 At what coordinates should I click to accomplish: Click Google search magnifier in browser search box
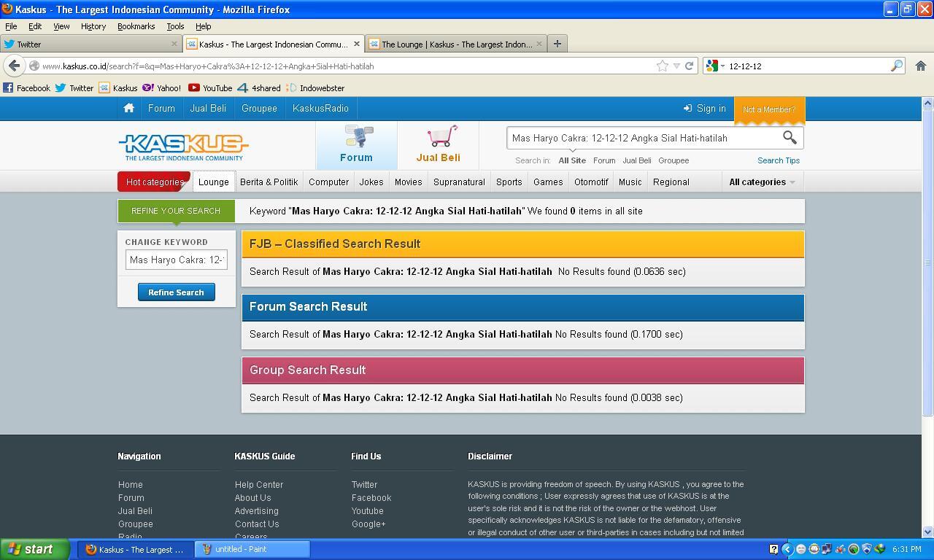coord(896,66)
